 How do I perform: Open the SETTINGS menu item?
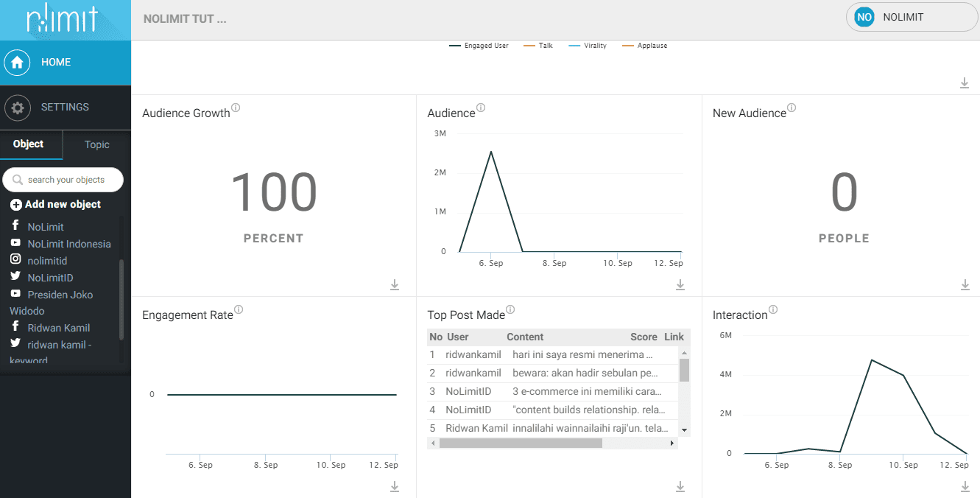point(66,108)
